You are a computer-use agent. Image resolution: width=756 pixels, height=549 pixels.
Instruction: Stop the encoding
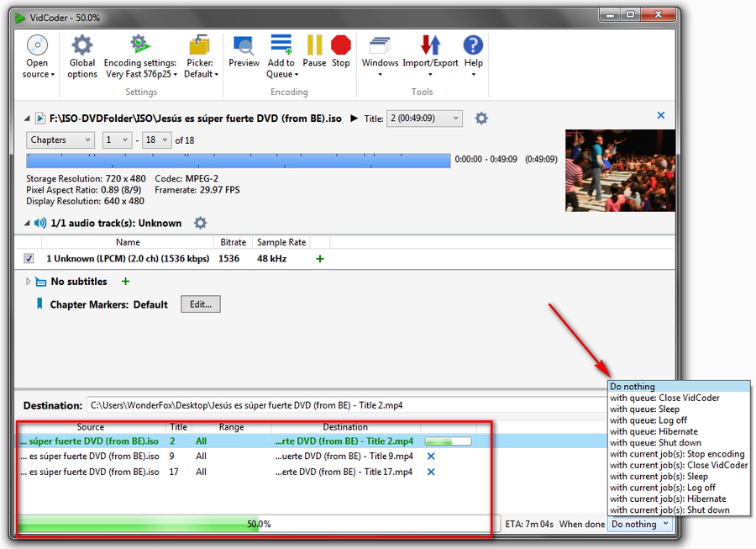(341, 51)
